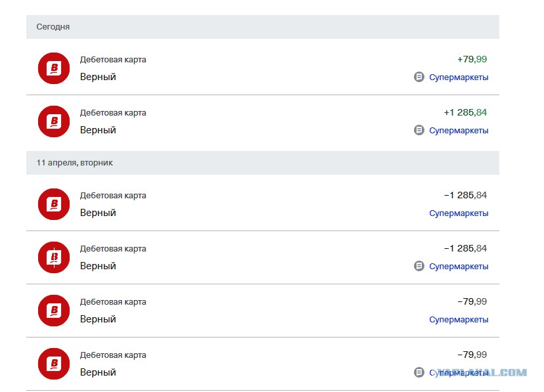
Task: Open the first −1 285,84 Верный transaction row
Action: (263, 204)
